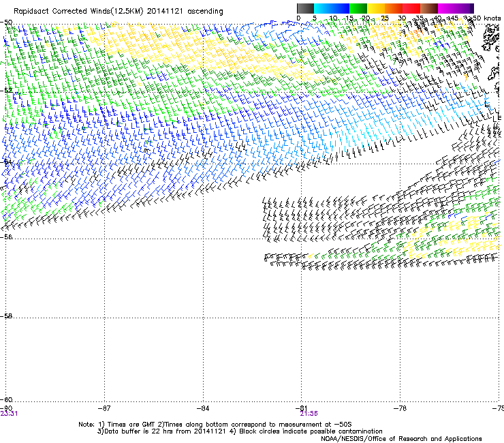Click the -78 longitude axis label

point(400,408)
